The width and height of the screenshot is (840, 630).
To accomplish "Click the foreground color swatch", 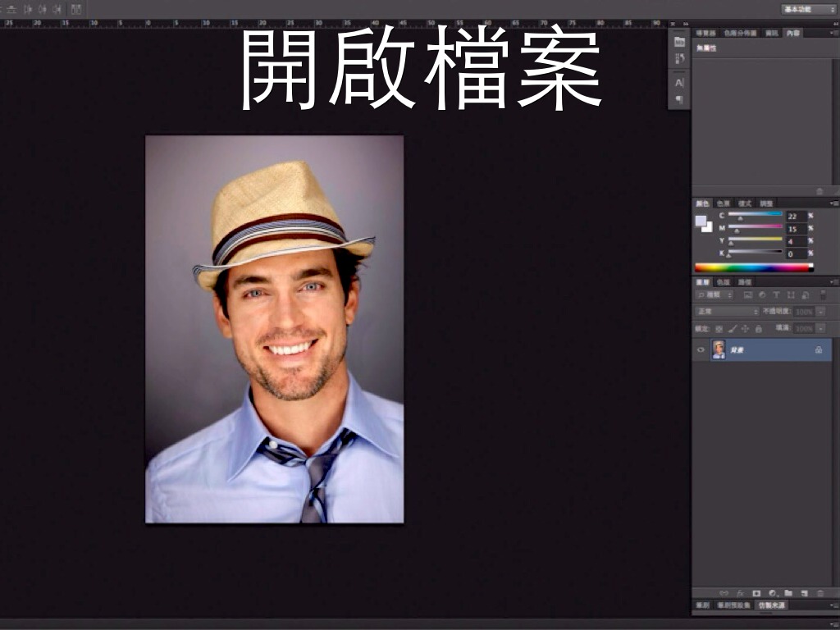I will pos(701,220).
